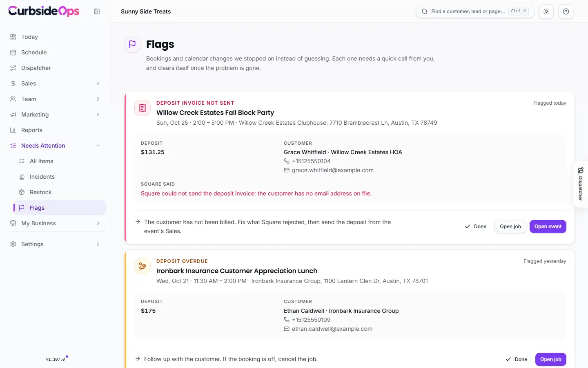Click the Needs Attention checklist icon
588x368 pixels.
(13, 146)
